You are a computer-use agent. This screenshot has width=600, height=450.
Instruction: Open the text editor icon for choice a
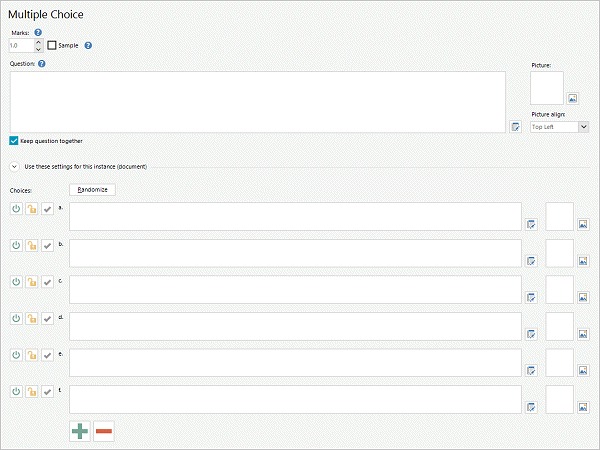click(x=531, y=224)
